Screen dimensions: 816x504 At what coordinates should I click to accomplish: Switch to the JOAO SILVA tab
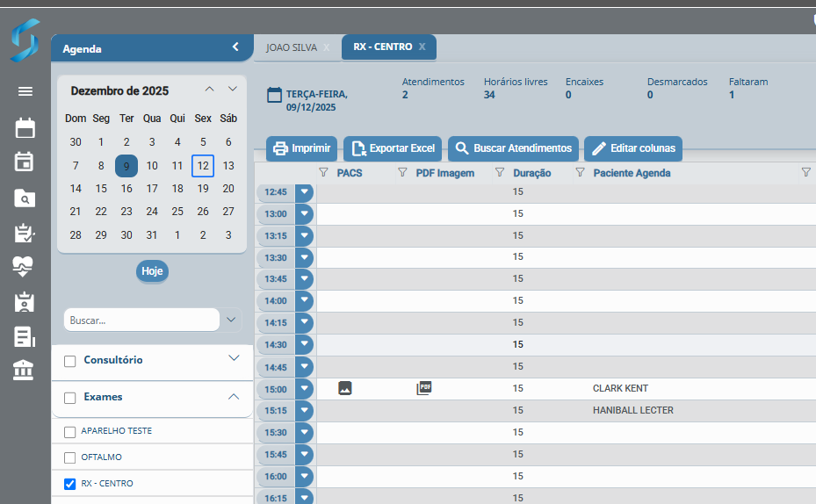(x=291, y=47)
